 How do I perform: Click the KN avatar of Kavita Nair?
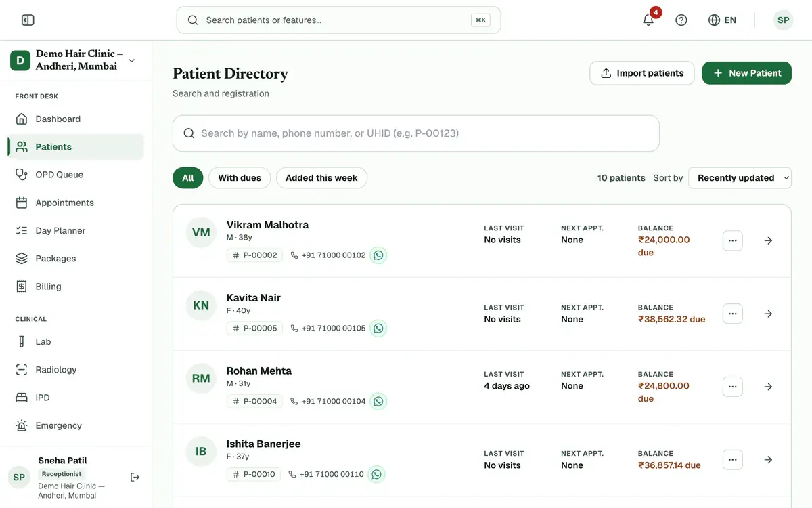pos(201,305)
